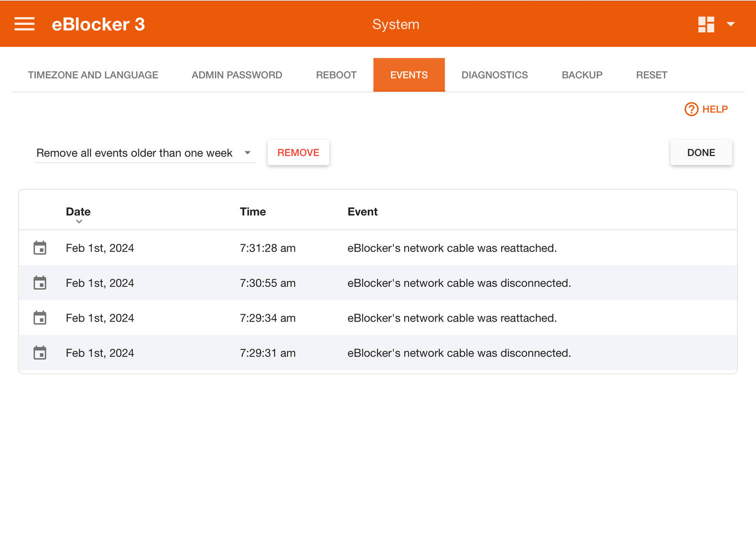The height and width of the screenshot is (539, 756).
Task: Click the System page heading
Action: [x=396, y=24]
